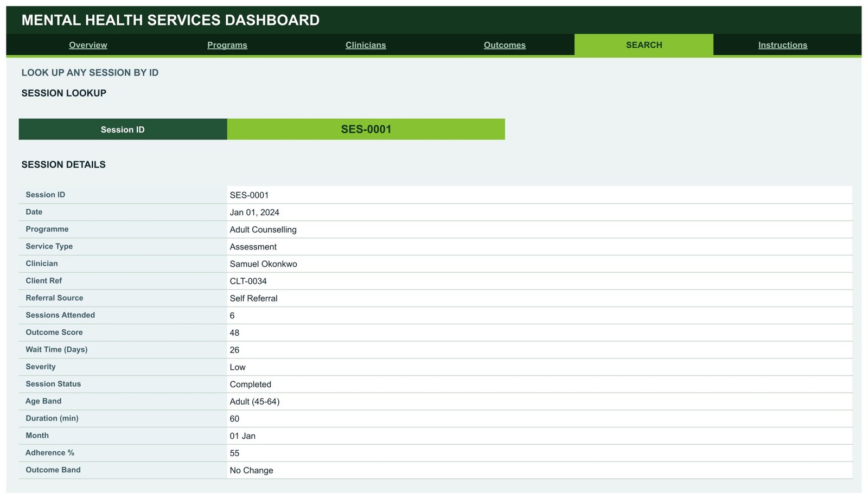Select the Outcome Band value No Change

coord(252,471)
